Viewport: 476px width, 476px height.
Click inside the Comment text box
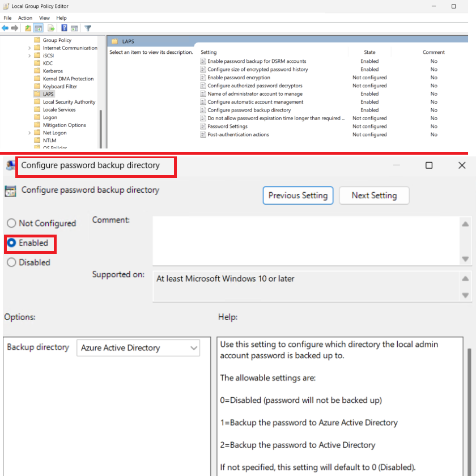306,240
